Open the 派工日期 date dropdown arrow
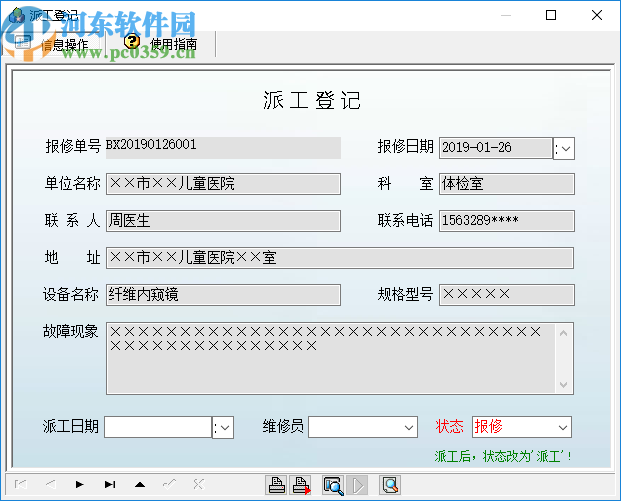The width and height of the screenshot is (621, 501). coord(223,427)
